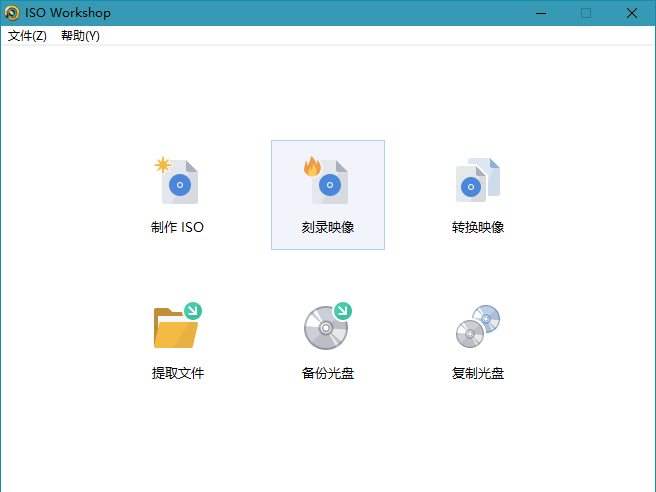Open the 文件(Z) menu
Image resolution: width=656 pixels, height=492 pixels.
pyautogui.click(x=27, y=36)
